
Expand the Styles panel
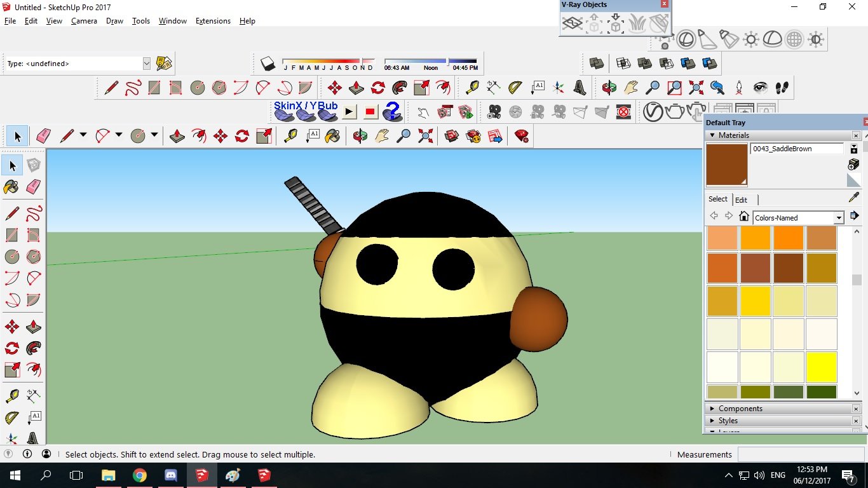coord(728,421)
